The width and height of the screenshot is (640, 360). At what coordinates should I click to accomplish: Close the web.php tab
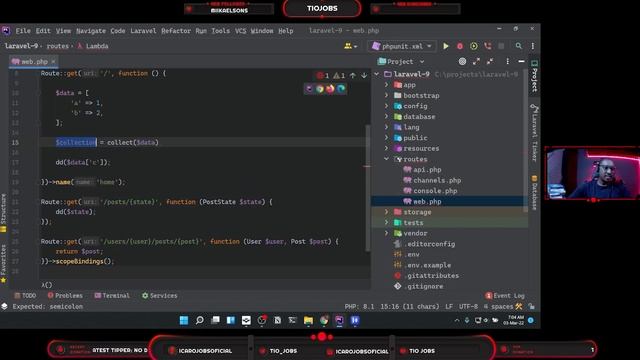coord(53,62)
